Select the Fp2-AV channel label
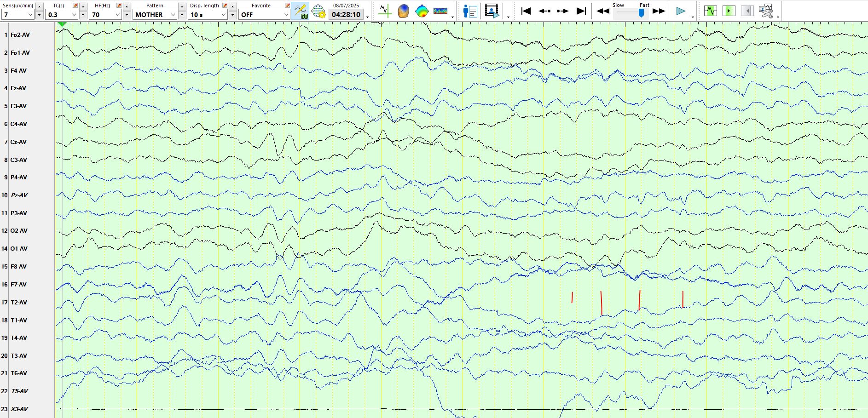 coord(20,35)
